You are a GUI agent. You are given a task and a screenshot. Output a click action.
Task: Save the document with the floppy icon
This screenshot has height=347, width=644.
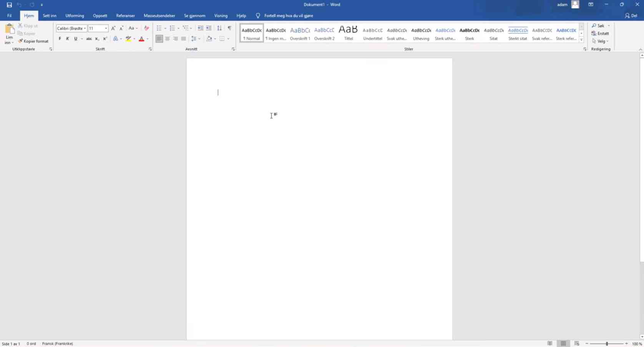9,5
